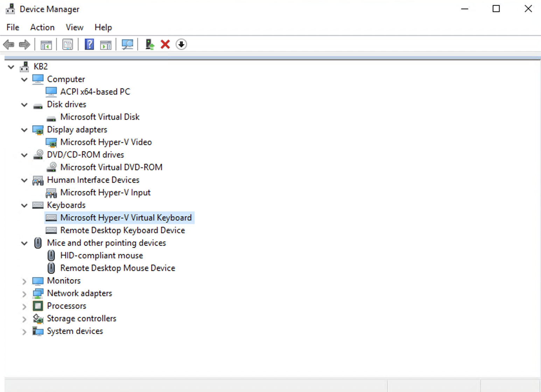541x392 pixels.
Task: Click the Update driver toolbar icon
Action: pos(150,44)
